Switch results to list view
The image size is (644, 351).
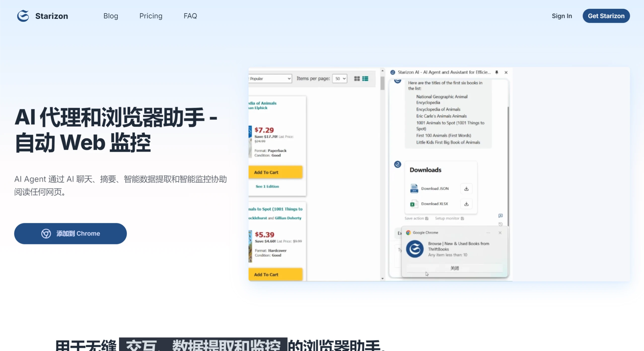pyautogui.click(x=365, y=78)
